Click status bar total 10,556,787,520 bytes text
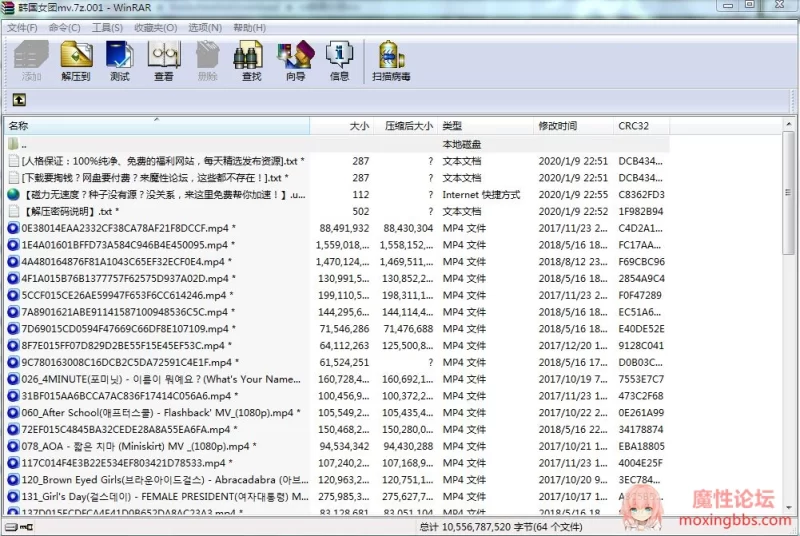 (501, 527)
